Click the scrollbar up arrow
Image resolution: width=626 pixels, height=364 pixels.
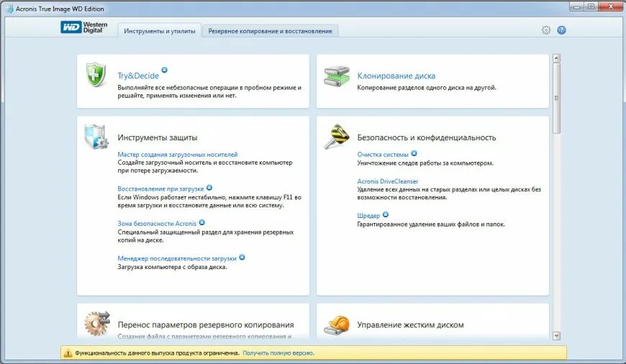pos(556,58)
